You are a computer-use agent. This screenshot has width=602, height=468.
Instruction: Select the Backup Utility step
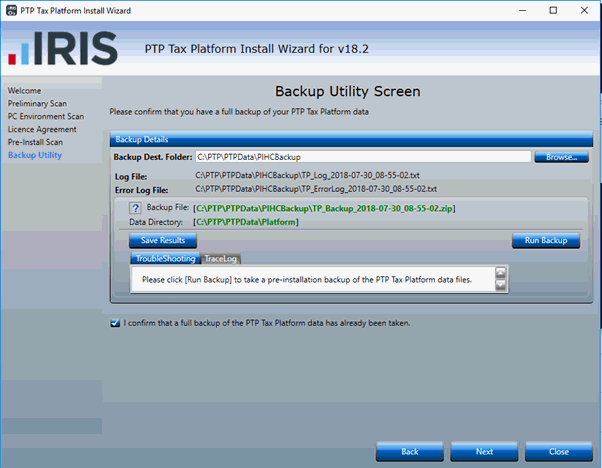(x=35, y=155)
